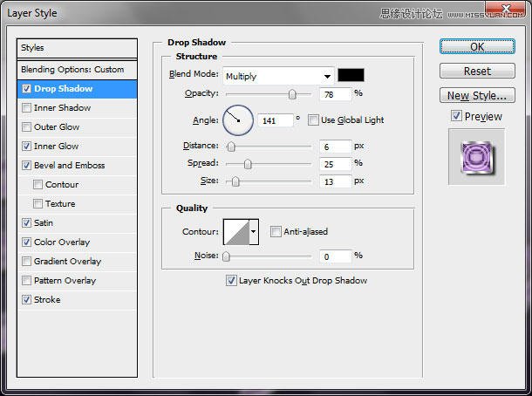Uncheck the Bevel and Emboss checkbox
The image size is (532, 396).
click(x=26, y=165)
